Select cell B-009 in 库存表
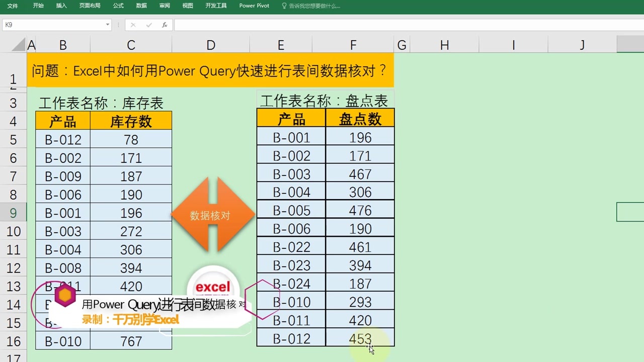This screenshot has width=644, height=362. tap(63, 176)
